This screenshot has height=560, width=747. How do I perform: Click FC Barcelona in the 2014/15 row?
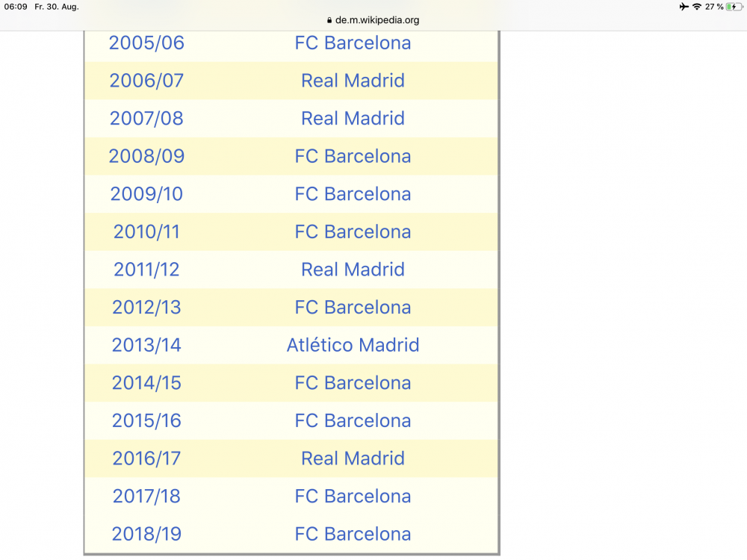353,383
